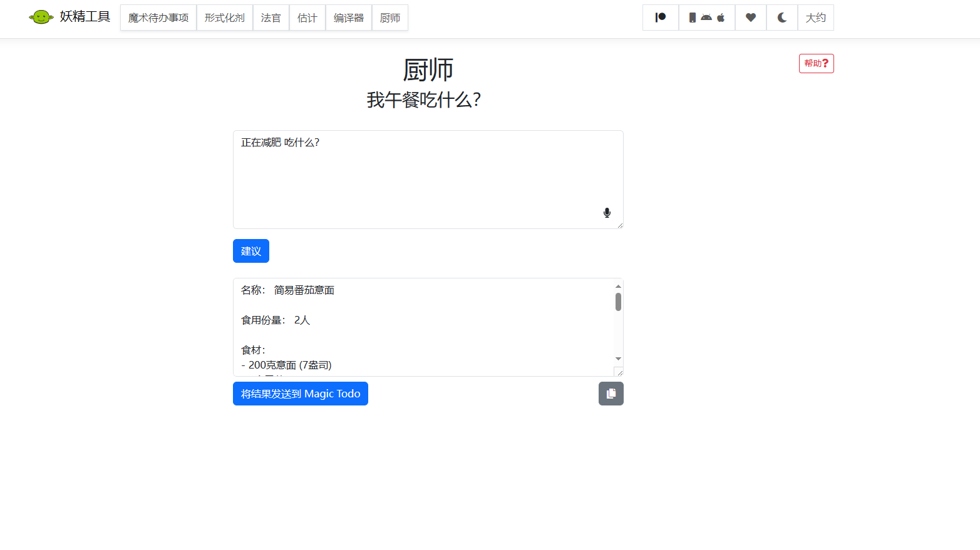Open the 魔术待办事项 tab

point(158,18)
